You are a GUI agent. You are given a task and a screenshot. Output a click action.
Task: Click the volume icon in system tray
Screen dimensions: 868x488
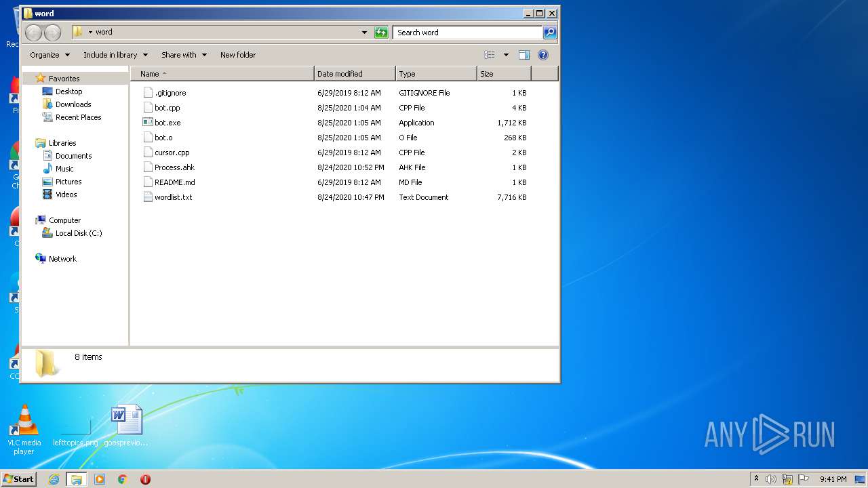[x=771, y=479]
